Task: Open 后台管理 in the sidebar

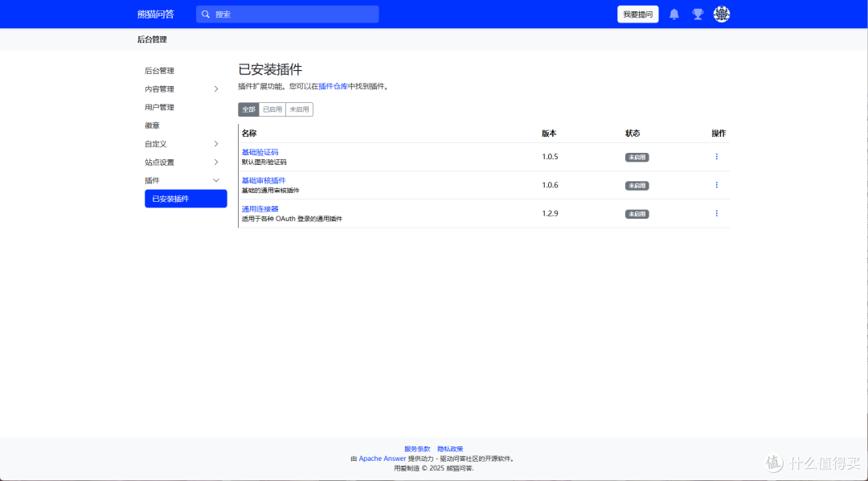Action: point(159,71)
